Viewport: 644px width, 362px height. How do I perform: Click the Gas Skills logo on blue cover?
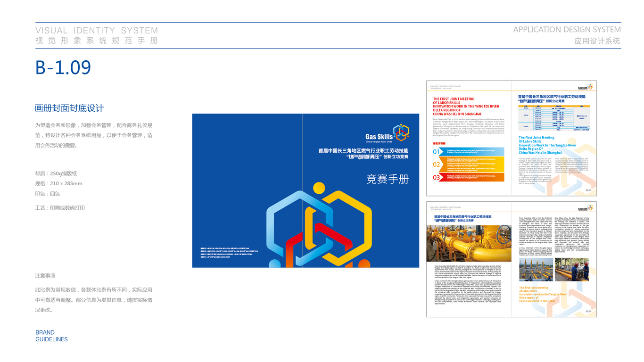(387, 133)
